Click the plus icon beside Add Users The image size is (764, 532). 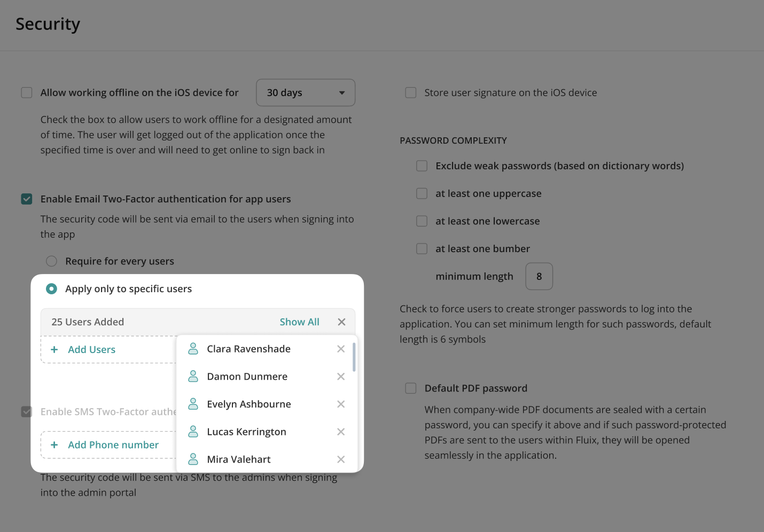54,350
